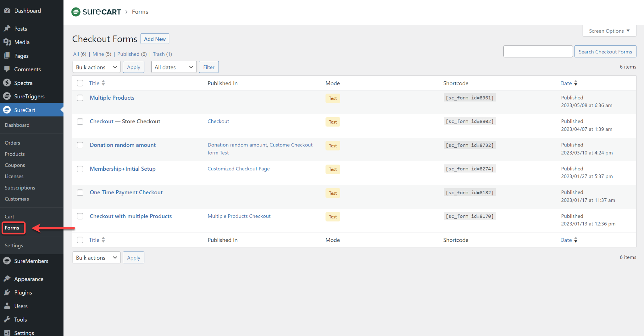Click the WordPress Settings icon at bottom
The image size is (644, 336).
click(x=7, y=333)
